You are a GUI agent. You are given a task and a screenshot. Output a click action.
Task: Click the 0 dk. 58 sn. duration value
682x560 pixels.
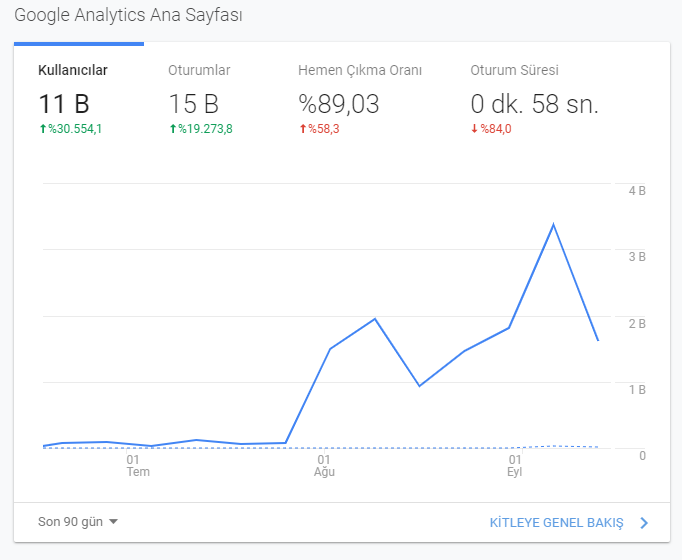[x=535, y=104]
